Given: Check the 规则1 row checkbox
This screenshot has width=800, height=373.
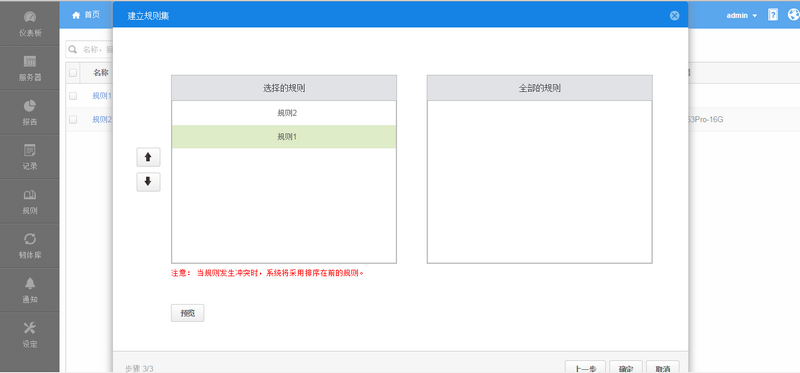Looking at the screenshot, I should tap(73, 96).
